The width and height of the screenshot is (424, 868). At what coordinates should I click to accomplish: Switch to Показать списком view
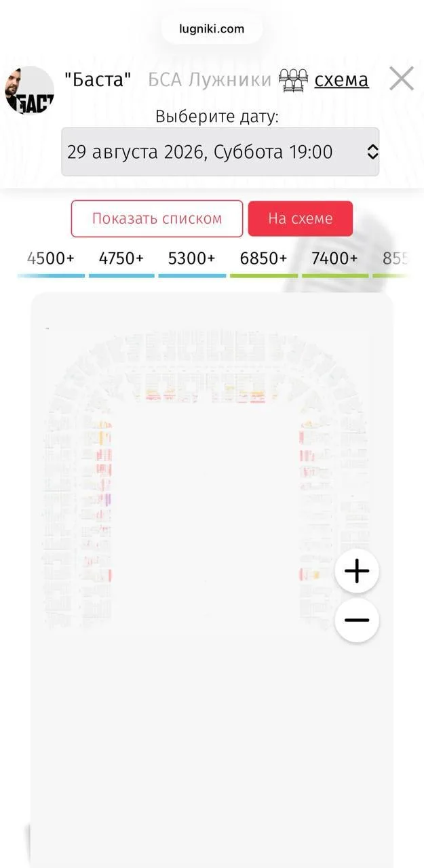click(157, 218)
